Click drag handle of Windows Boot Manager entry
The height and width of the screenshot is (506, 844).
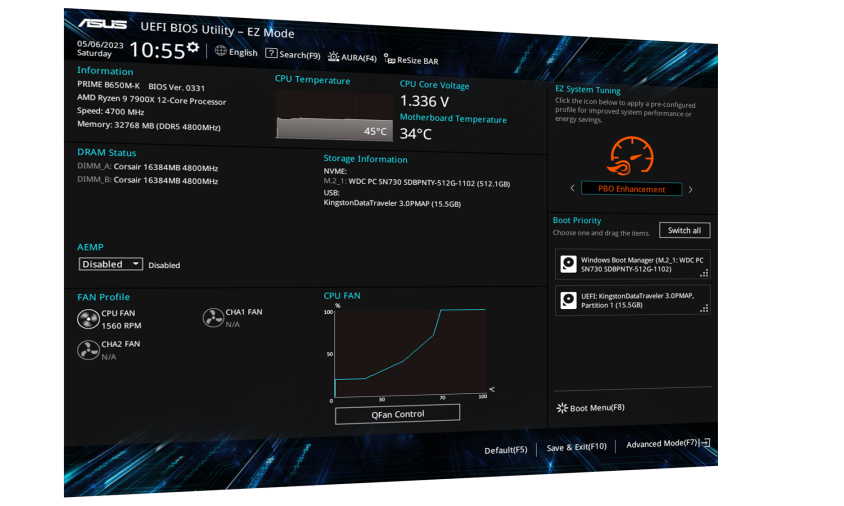[x=704, y=273]
